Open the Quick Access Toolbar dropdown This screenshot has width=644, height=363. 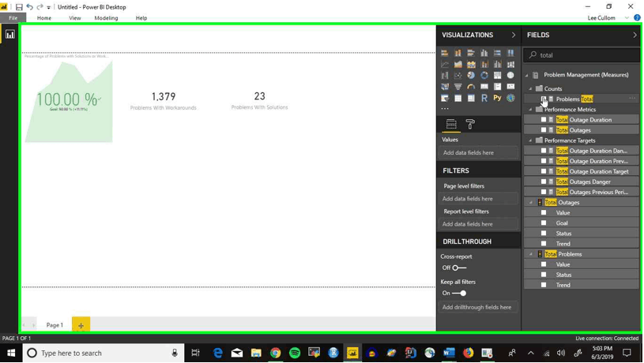(48, 7)
